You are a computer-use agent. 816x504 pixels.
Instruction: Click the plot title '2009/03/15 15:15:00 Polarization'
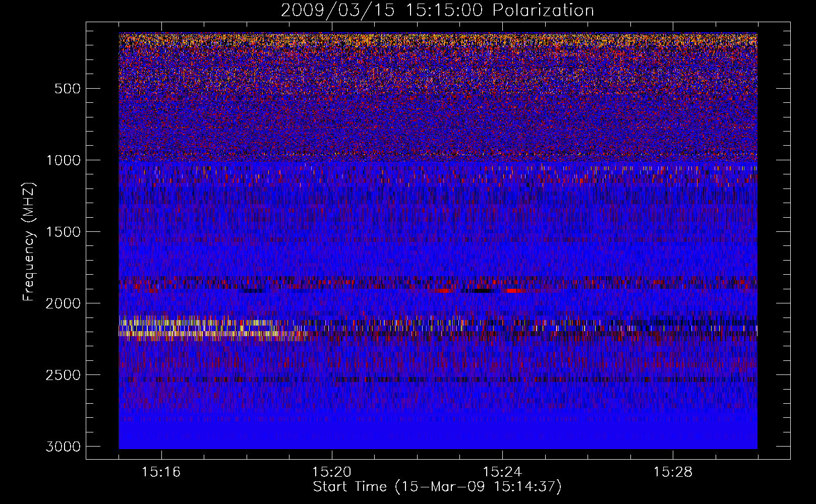point(437,10)
